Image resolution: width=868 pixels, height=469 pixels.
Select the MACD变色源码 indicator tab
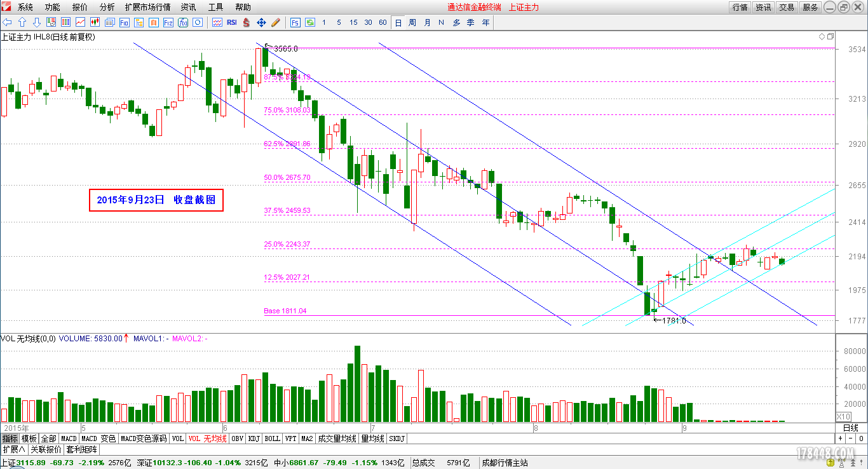pyautogui.click(x=144, y=438)
